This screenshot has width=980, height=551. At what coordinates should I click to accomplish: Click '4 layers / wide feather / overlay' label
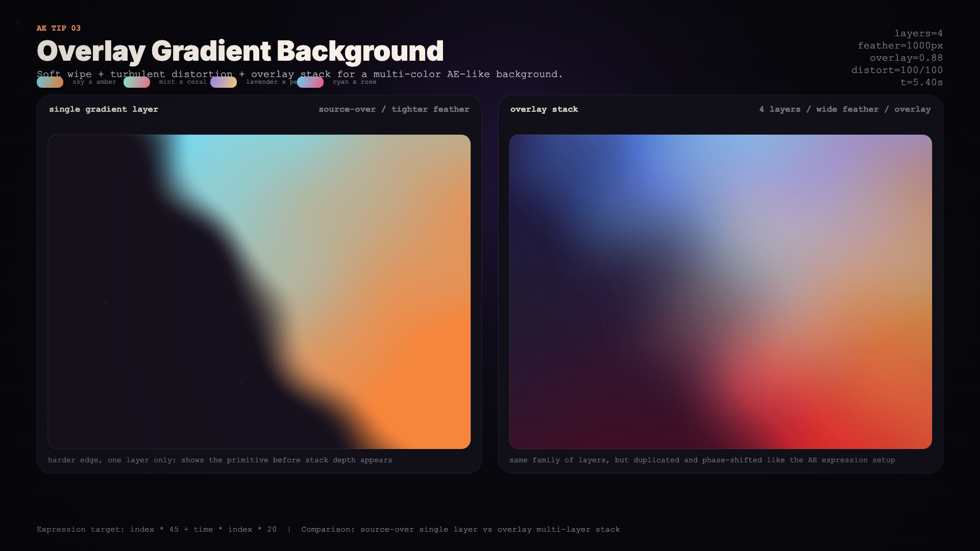coord(845,109)
